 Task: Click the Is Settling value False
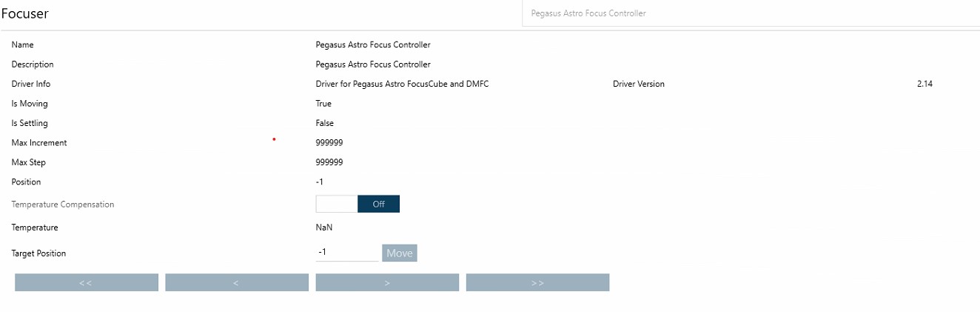324,123
